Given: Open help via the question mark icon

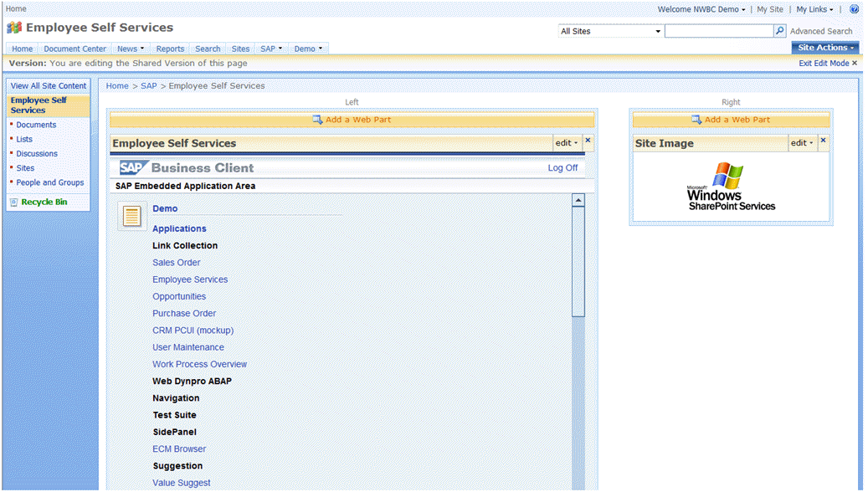Looking at the screenshot, I should click(853, 9).
